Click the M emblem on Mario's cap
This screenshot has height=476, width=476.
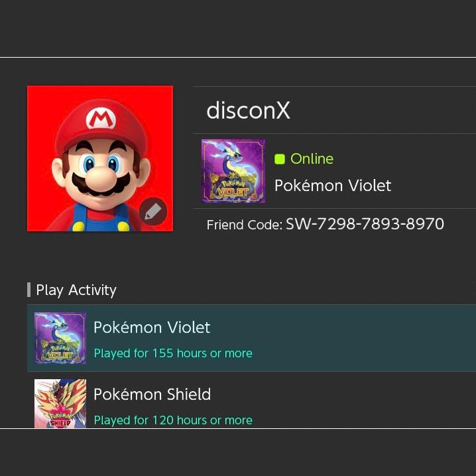101,119
